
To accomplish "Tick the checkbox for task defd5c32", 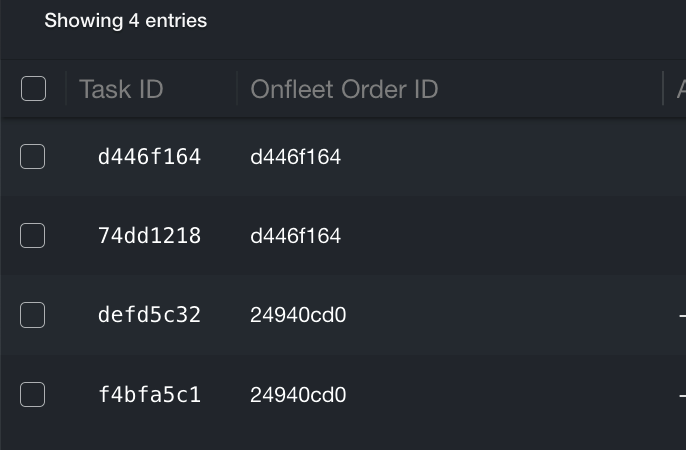I will pyautogui.click(x=33, y=315).
